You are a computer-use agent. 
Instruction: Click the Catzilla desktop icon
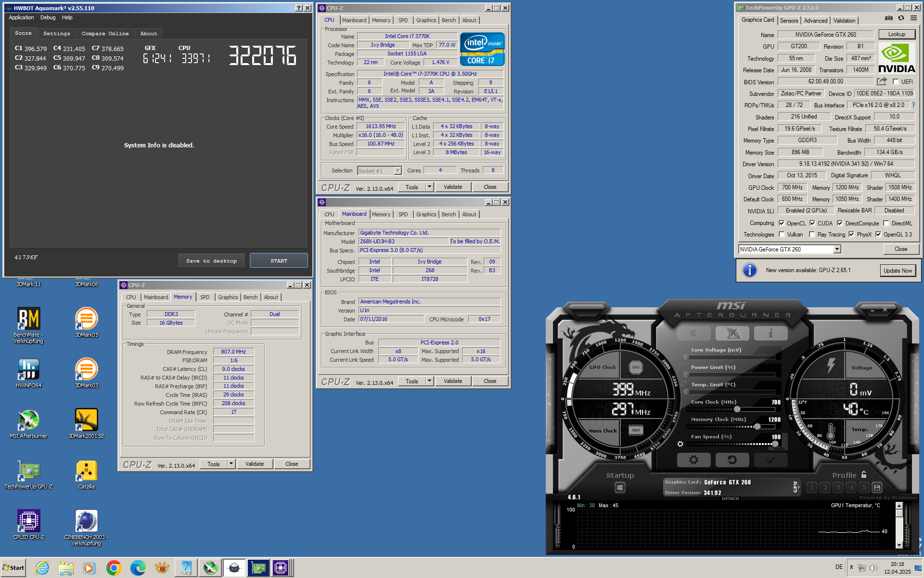tap(87, 474)
